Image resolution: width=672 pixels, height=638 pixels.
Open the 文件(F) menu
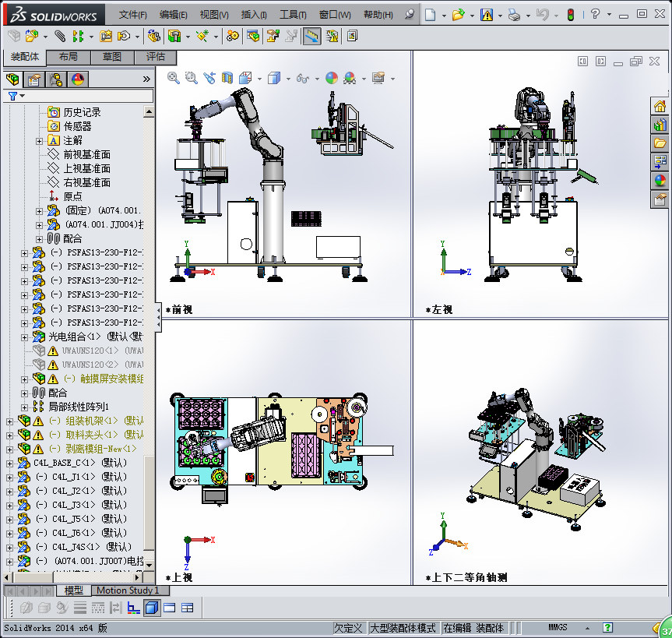(x=133, y=15)
